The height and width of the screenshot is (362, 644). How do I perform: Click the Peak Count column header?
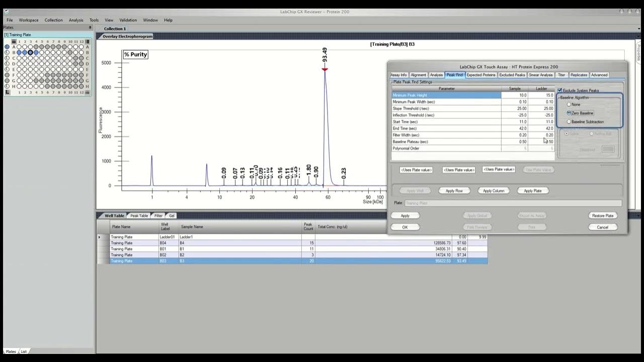pos(308,227)
